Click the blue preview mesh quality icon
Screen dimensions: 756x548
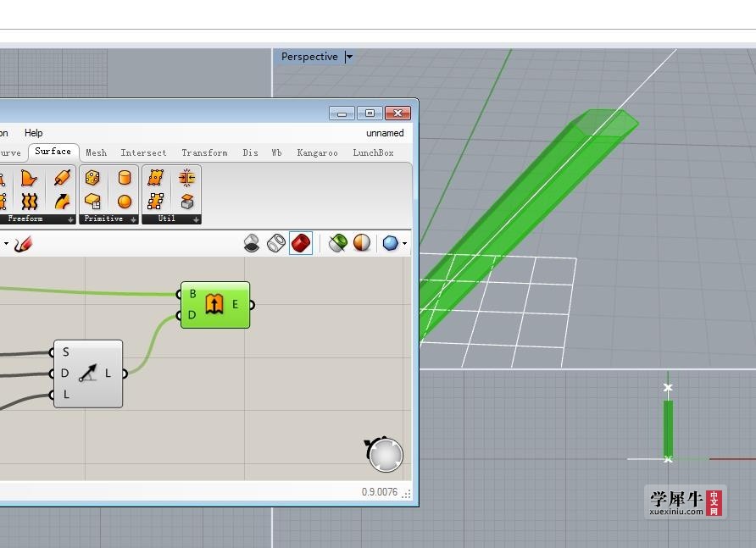tap(390, 243)
